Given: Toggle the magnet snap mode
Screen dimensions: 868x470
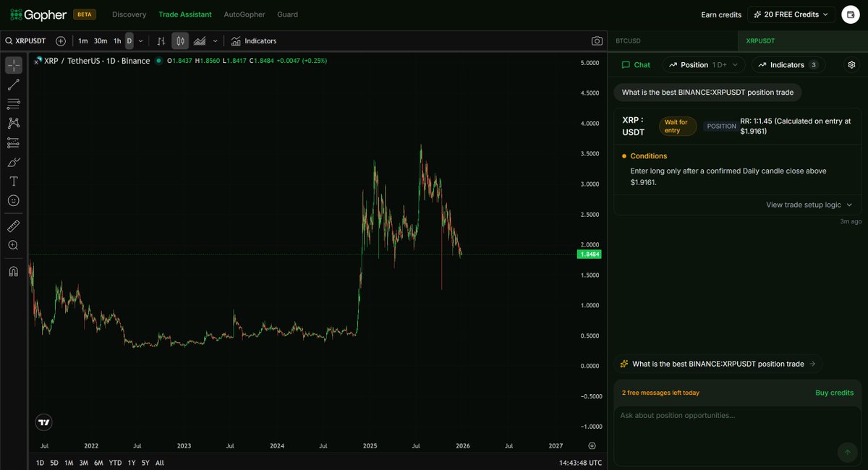Looking at the screenshot, I should (14, 272).
